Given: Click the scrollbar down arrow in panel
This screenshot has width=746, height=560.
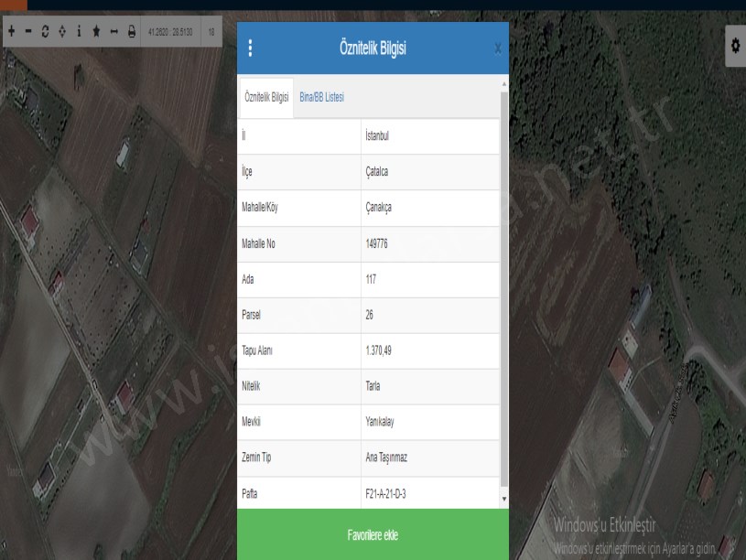Looking at the screenshot, I should point(504,500).
